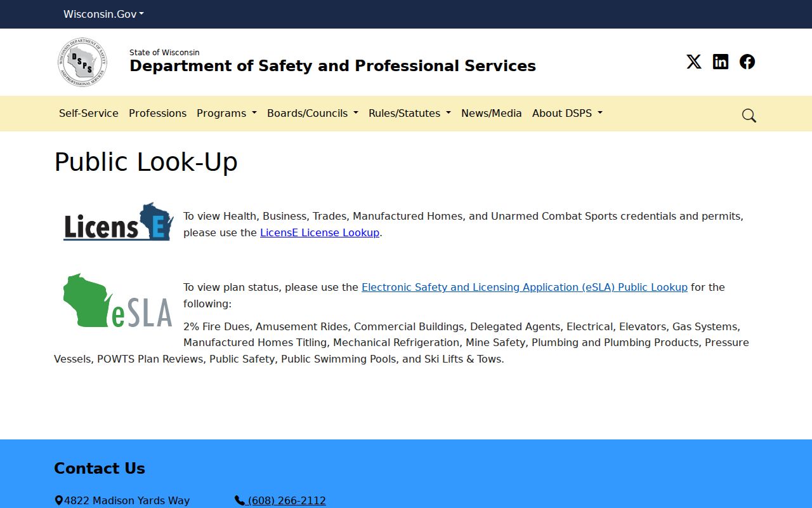Click the eSLA logo image
This screenshot has height=508, width=812.
pyautogui.click(x=118, y=300)
